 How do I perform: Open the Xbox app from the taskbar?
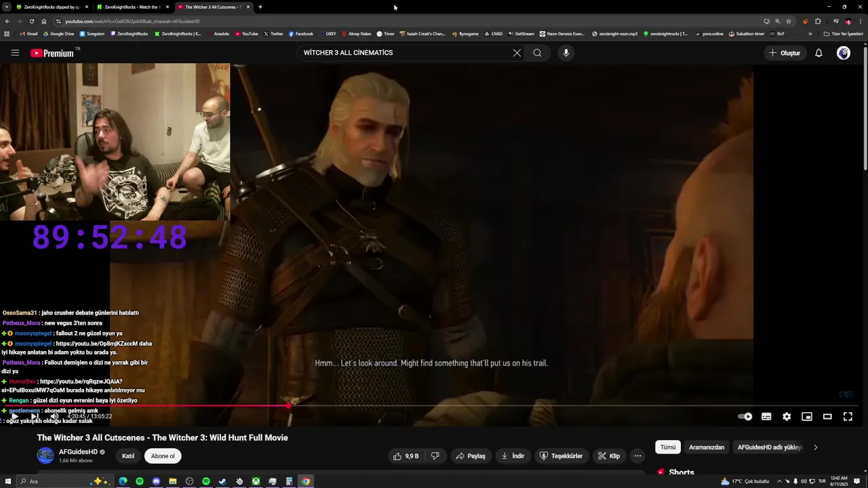(256, 481)
